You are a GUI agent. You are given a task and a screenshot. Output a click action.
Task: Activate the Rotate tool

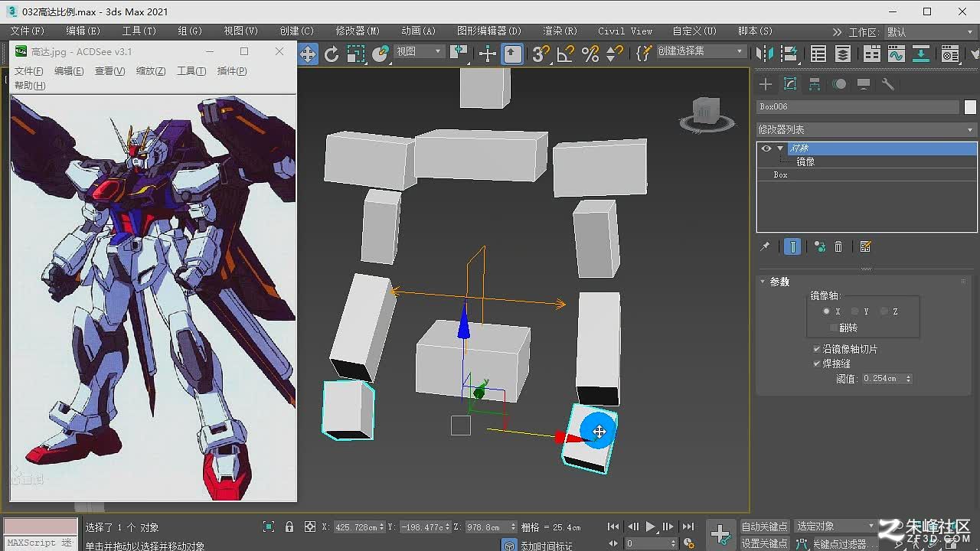coord(331,54)
